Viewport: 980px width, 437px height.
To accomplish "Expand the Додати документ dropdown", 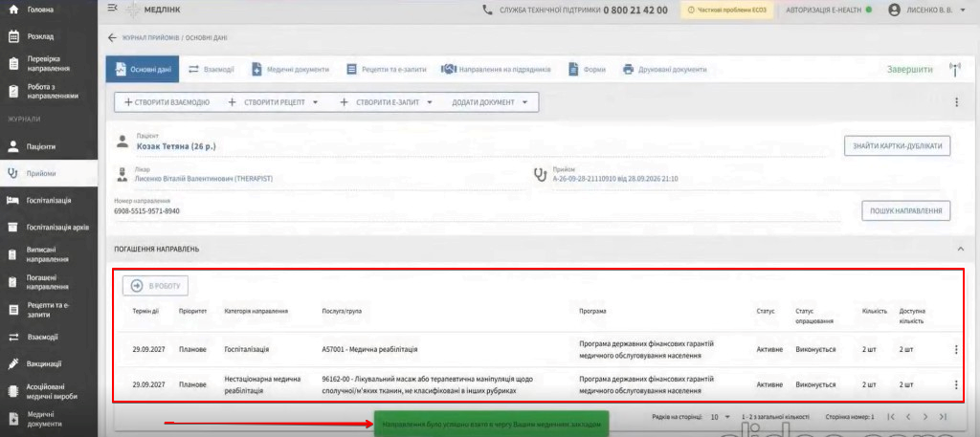I will tap(524, 102).
